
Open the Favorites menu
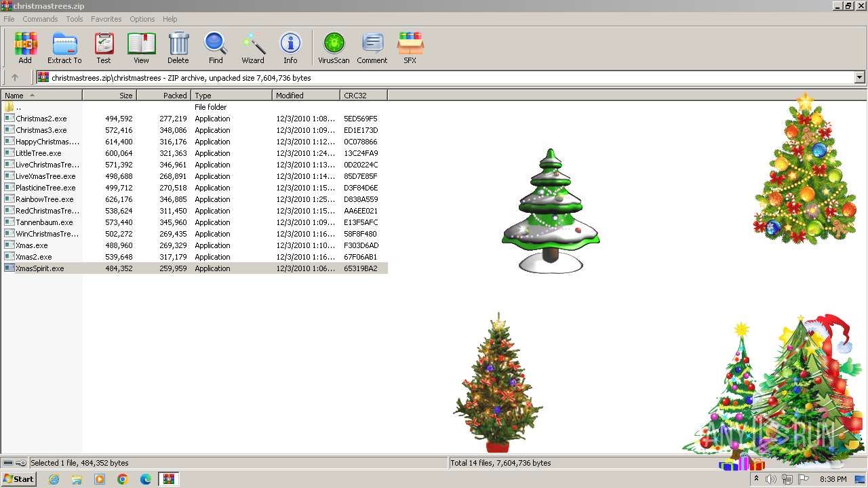click(x=106, y=19)
